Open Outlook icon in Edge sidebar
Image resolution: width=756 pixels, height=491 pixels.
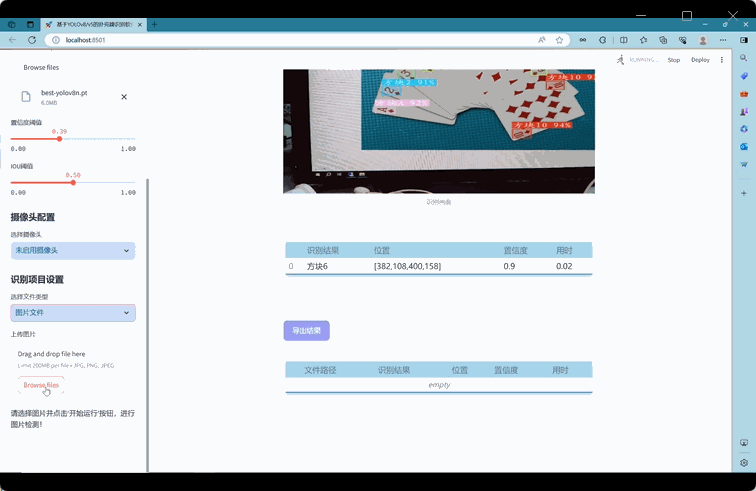(743, 147)
